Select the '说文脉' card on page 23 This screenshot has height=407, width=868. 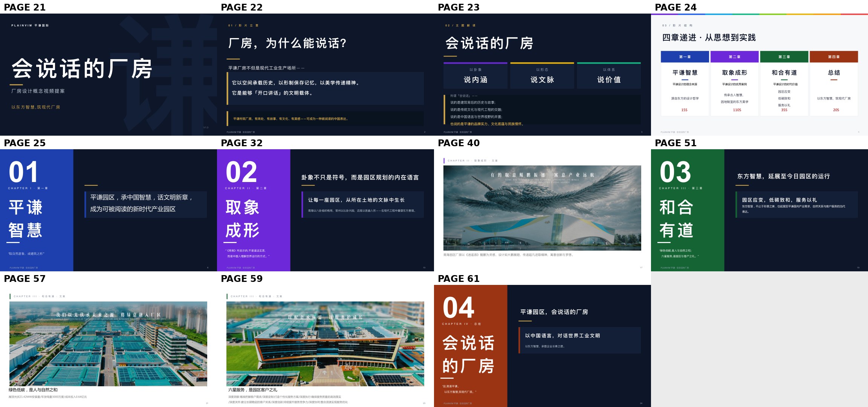pos(542,76)
